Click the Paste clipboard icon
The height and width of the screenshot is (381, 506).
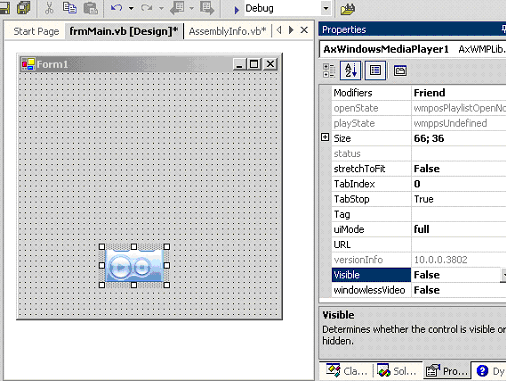click(90, 8)
